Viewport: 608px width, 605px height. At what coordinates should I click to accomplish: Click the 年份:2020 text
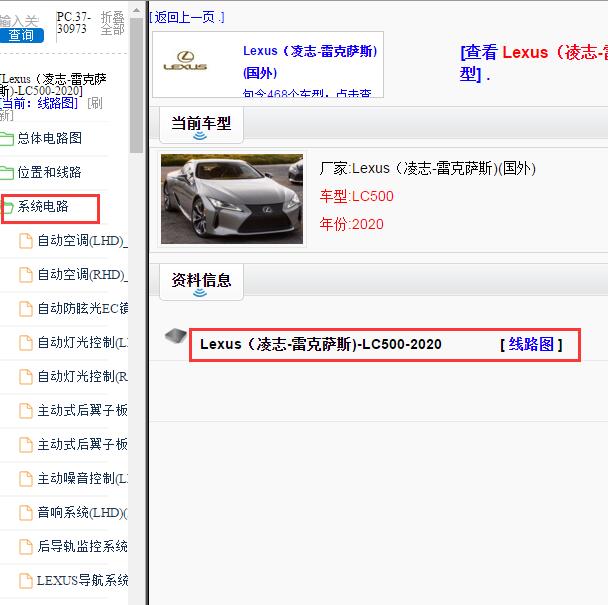(352, 224)
